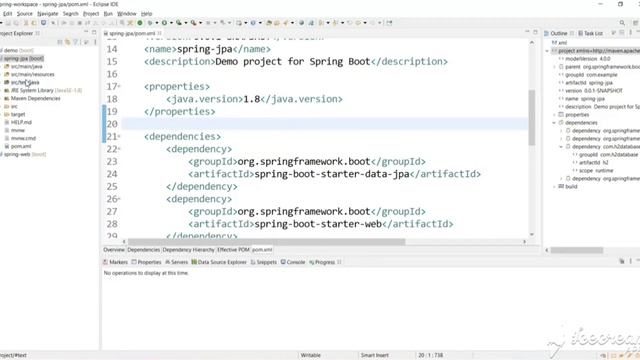
Task: Click the green Debug launch toolbar icon
Action: point(150,23)
